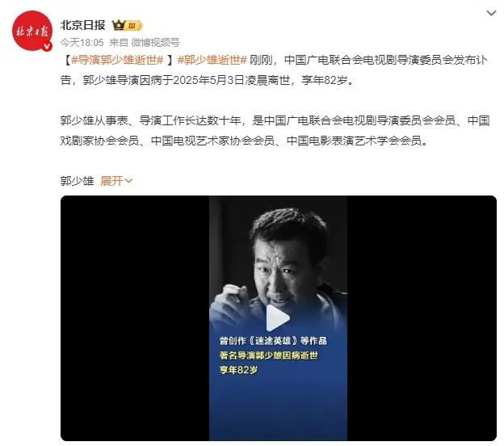
Task: Click the crown membership level badge
Action: tap(127, 25)
